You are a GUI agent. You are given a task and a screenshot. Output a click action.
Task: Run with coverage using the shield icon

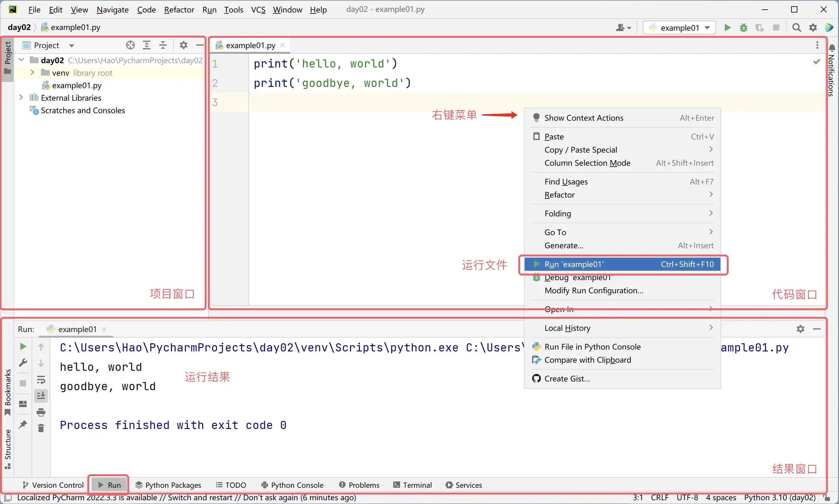click(x=760, y=28)
